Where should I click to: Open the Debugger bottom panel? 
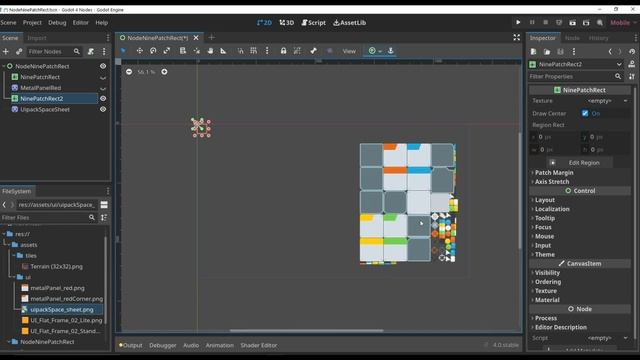pos(162,345)
